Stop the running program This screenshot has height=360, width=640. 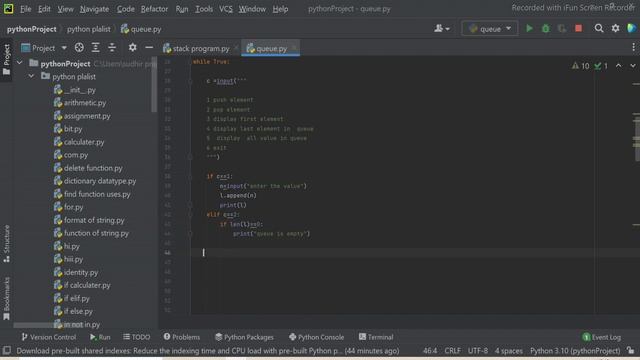pyautogui.click(x=578, y=28)
